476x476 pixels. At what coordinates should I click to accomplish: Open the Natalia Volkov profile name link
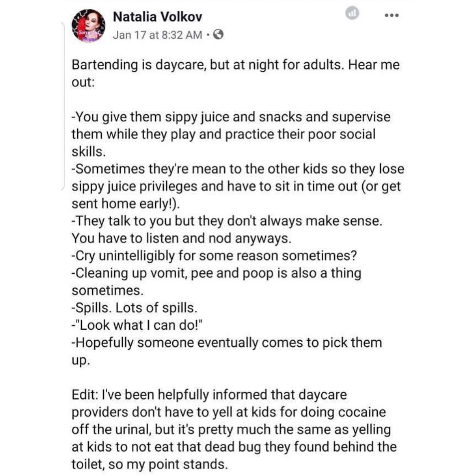point(157,17)
